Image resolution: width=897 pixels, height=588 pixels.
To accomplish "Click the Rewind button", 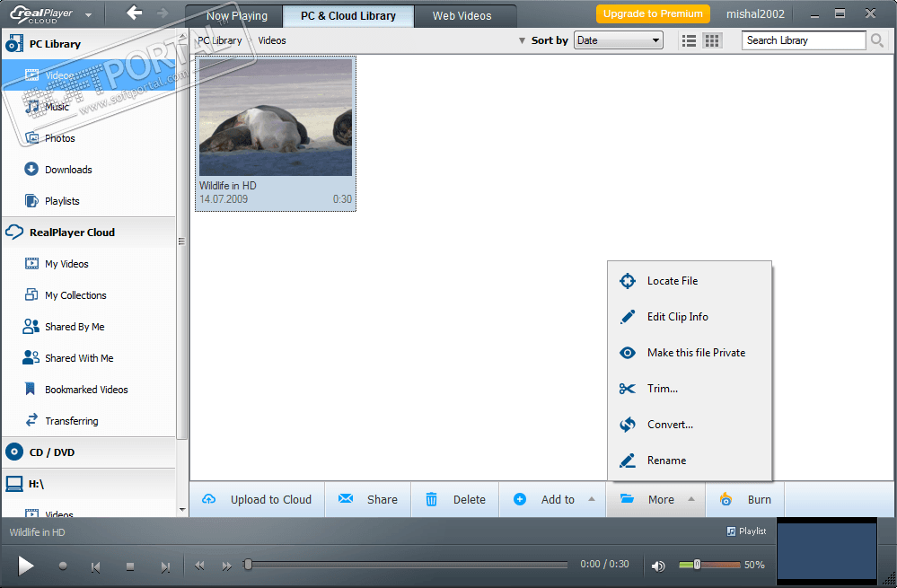I will (x=199, y=566).
